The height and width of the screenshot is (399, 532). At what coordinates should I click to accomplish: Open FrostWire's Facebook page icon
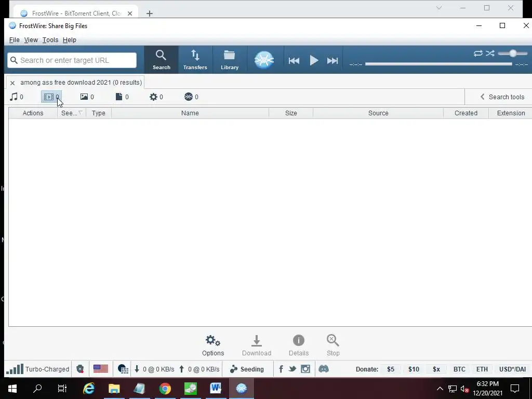coord(281,369)
